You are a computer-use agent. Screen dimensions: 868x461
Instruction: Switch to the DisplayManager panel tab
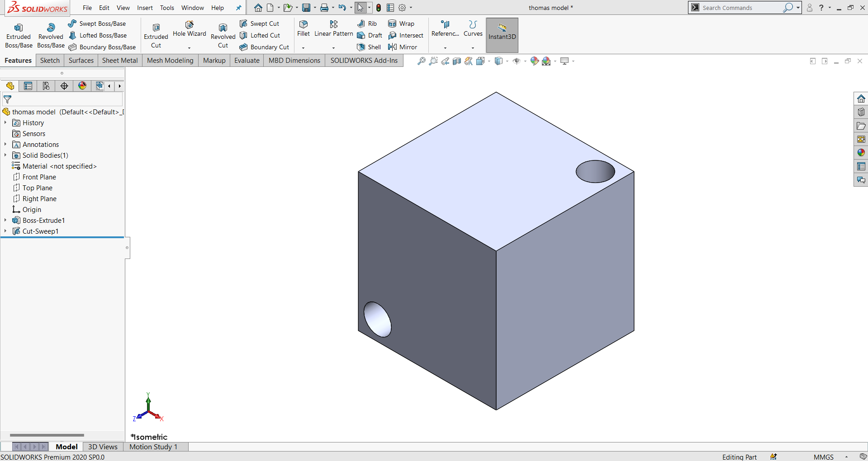[x=82, y=86]
